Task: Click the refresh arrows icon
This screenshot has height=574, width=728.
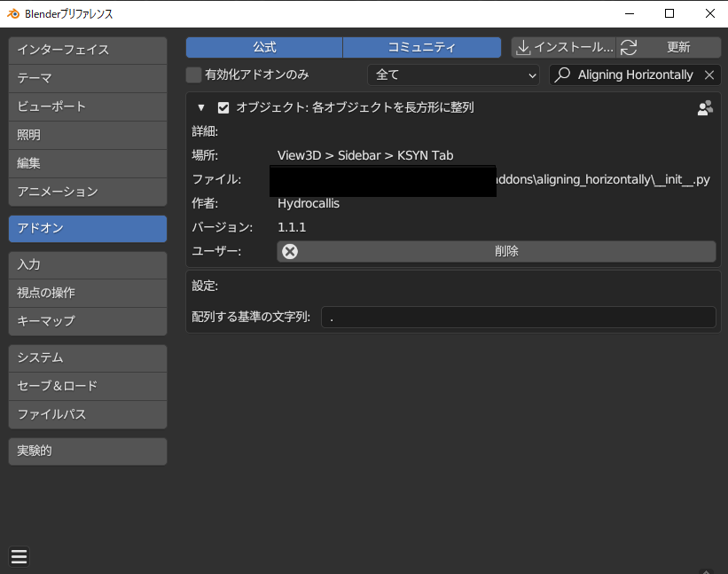Action: (629, 47)
